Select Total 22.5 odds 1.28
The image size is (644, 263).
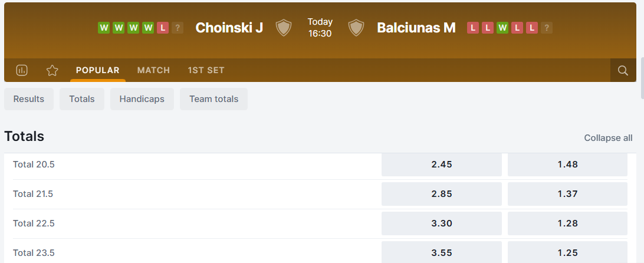567,223
